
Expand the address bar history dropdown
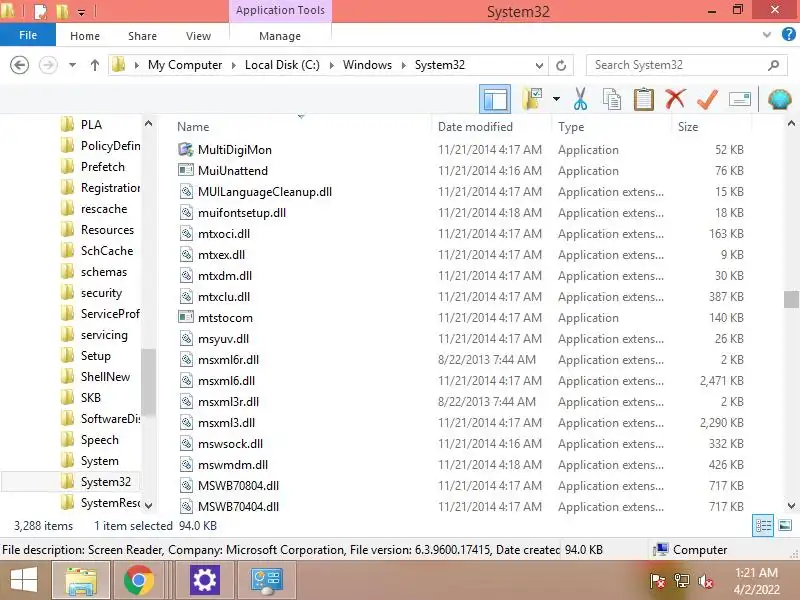539,65
